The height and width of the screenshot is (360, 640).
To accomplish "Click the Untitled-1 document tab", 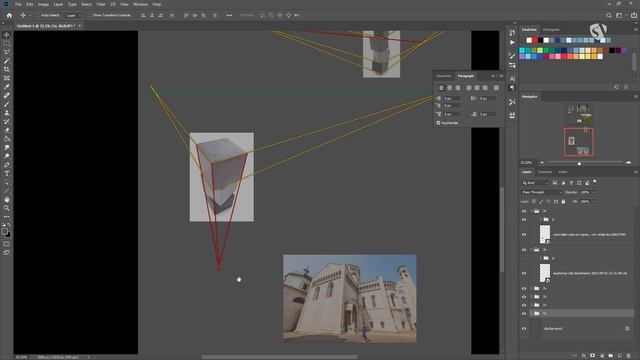I will coord(46,26).
